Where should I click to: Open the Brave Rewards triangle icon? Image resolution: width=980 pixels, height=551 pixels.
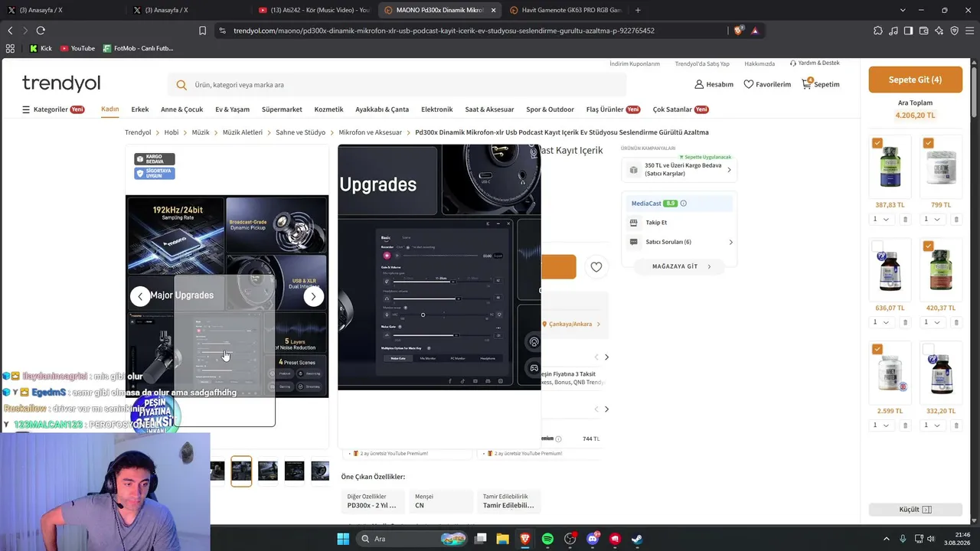[x=755, y=31]
